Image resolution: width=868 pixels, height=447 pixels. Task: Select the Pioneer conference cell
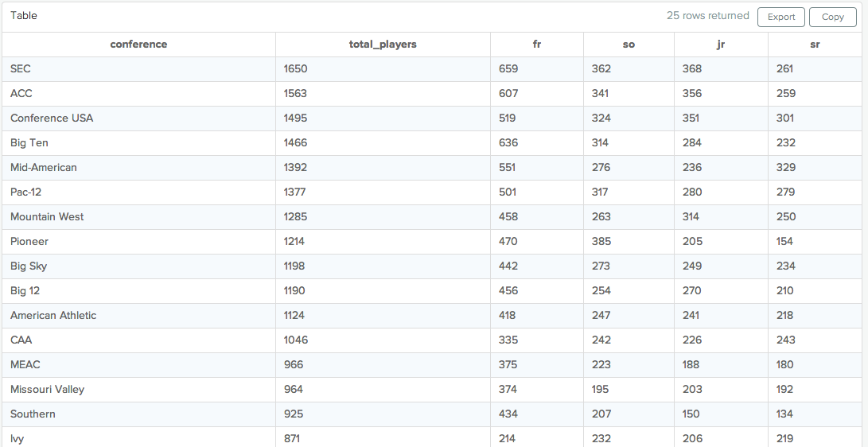click(x=29, y=242)
